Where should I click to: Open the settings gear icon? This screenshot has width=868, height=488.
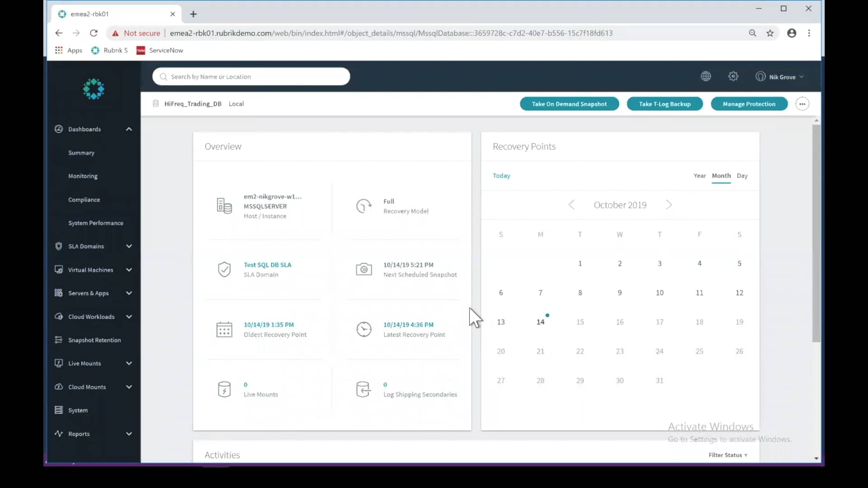pyautogui.click(x=733, y=76)
